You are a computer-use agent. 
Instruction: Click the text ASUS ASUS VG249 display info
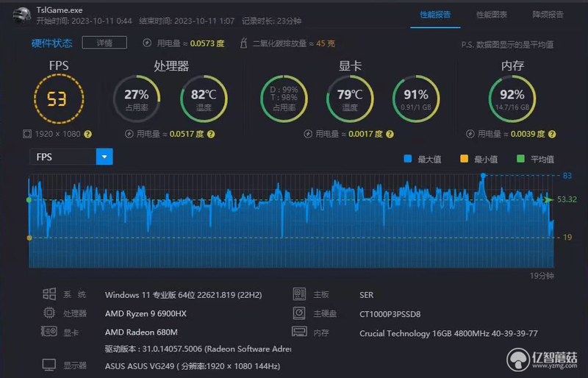[x=193, y=366]
